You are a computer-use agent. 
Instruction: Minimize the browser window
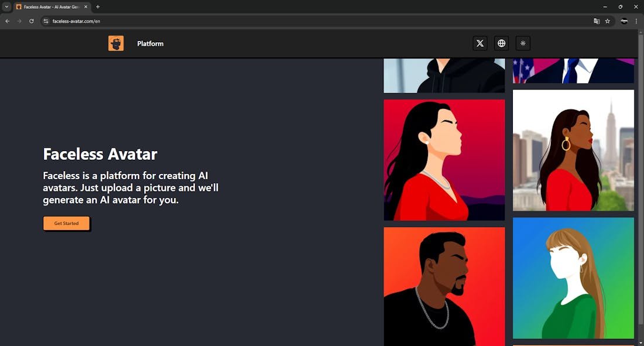[x=605, y=6]
